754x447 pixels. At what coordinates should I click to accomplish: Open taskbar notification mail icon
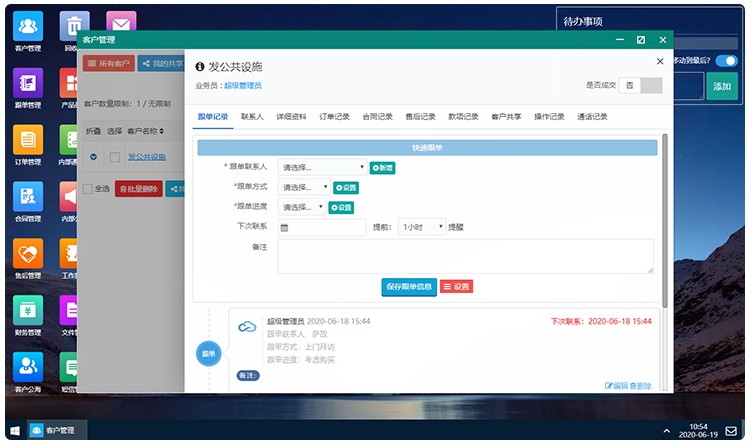731,431
